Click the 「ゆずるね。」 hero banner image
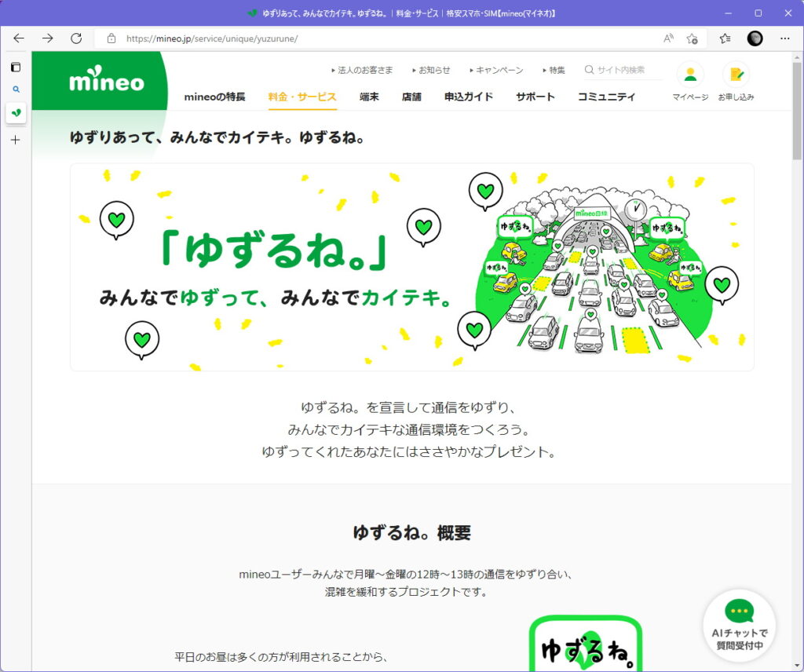Viewport: 804px width, 672px height. pos(411,267)
